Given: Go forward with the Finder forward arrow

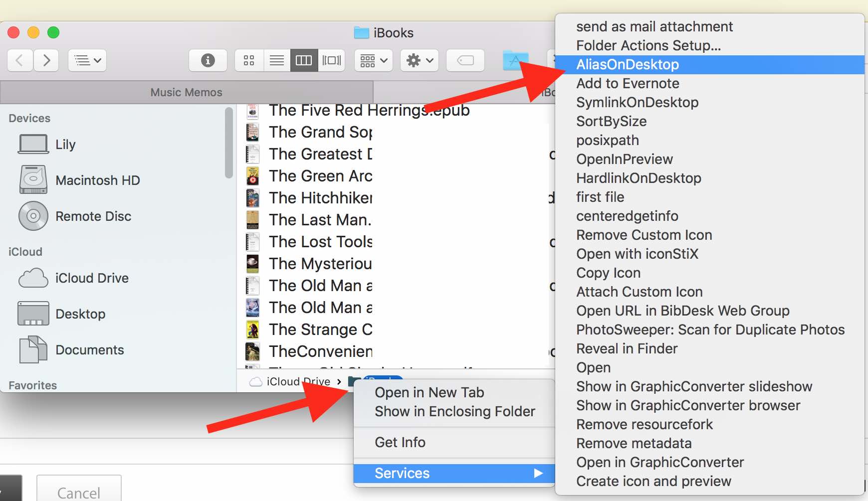Looking at the screenshot, I should click(x=46, y=61).
